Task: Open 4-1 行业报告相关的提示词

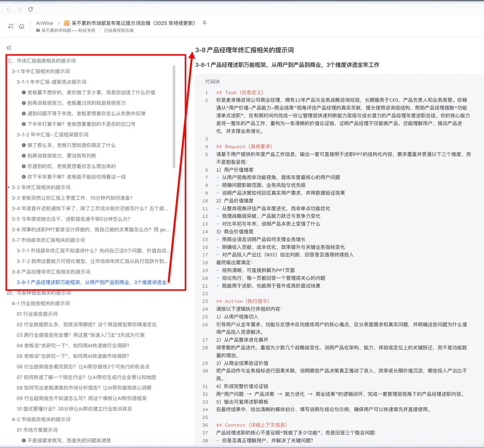Action: coord(41,303)
